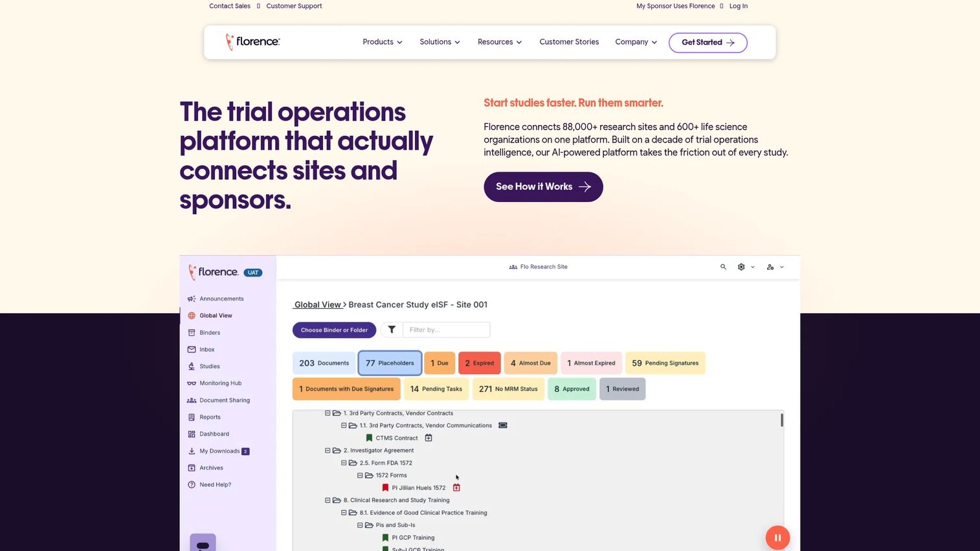The width and height of the screenshot is (980, 551).
Task: Expand the Solutions dropdown menu
Action: pos(440,42)
